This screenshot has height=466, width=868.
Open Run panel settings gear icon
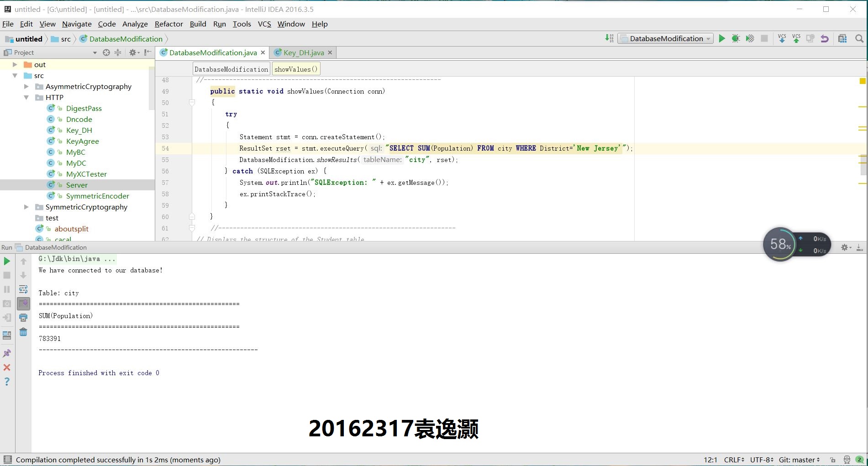[x=845, y=247]
